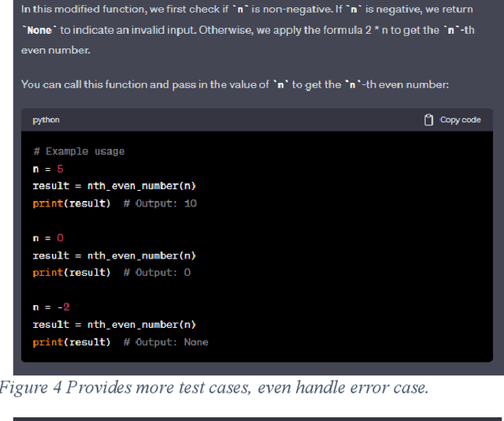Screen dimensions: 504x421
Task: Click the '# Output: 10' comment
Action: (161, 203)
